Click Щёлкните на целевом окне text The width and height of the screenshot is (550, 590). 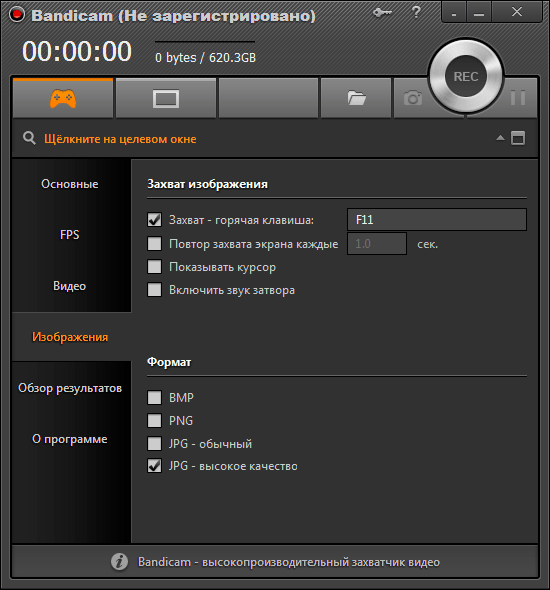pyautogui.click(x=120, y=139)
